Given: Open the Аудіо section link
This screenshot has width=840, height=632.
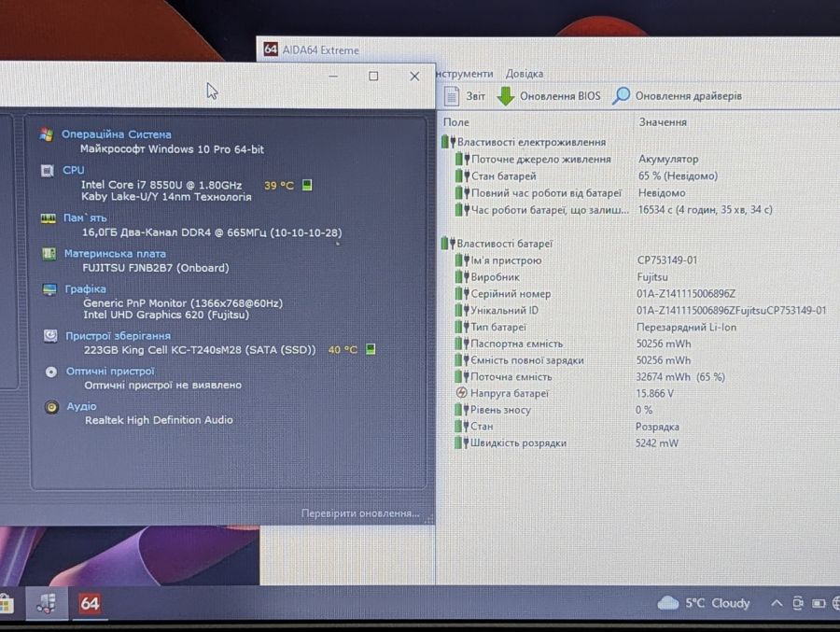Looking at the screenshot, I should click(81, 406).
